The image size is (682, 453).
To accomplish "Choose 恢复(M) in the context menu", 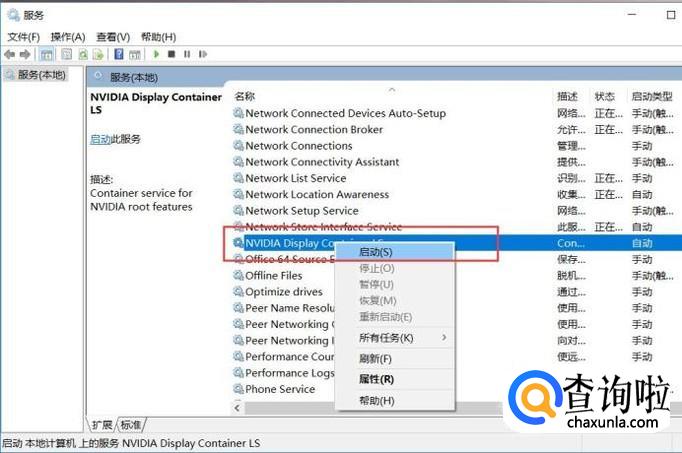I will click(378, 300).
